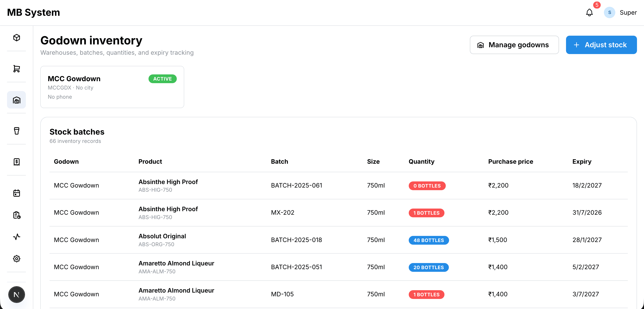Click the MB System title
Image resolution: width=644 pixels, height=309 pixels.
click(x=34, y=12)
